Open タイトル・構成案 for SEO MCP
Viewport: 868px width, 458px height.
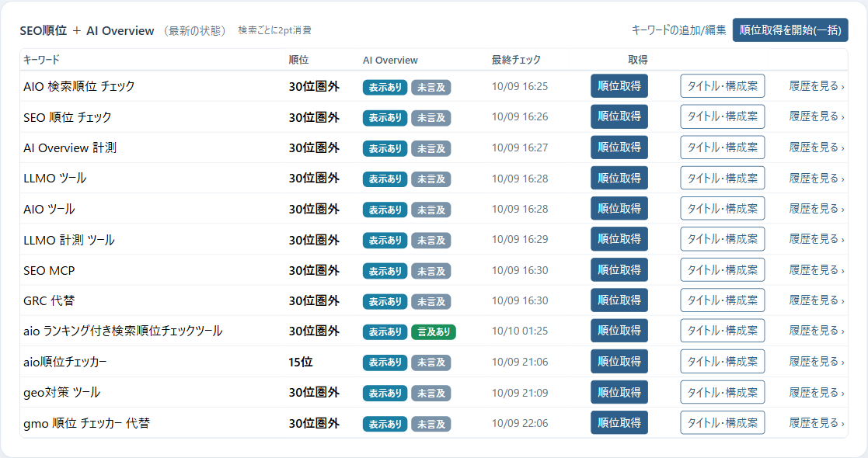[x=723, y=270]
